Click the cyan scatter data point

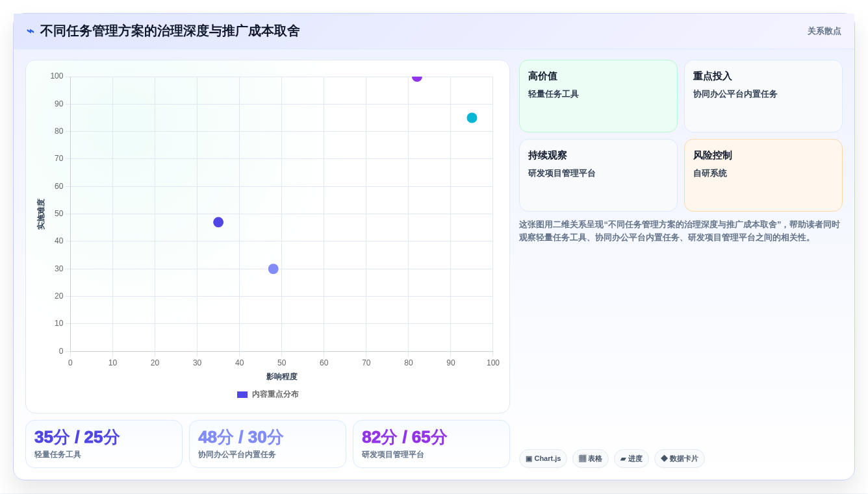pos(472,117)
